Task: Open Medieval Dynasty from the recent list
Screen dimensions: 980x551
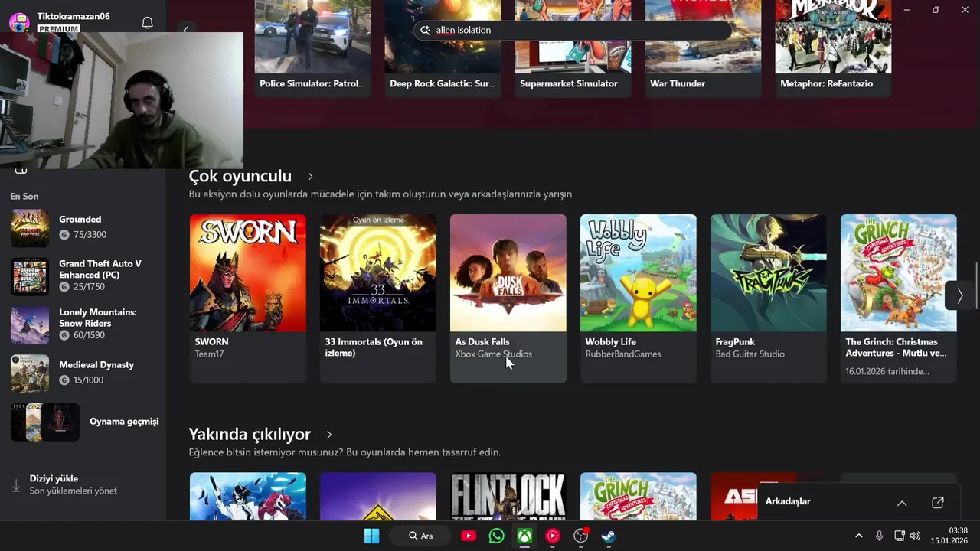Action: (x=83, y=373)
